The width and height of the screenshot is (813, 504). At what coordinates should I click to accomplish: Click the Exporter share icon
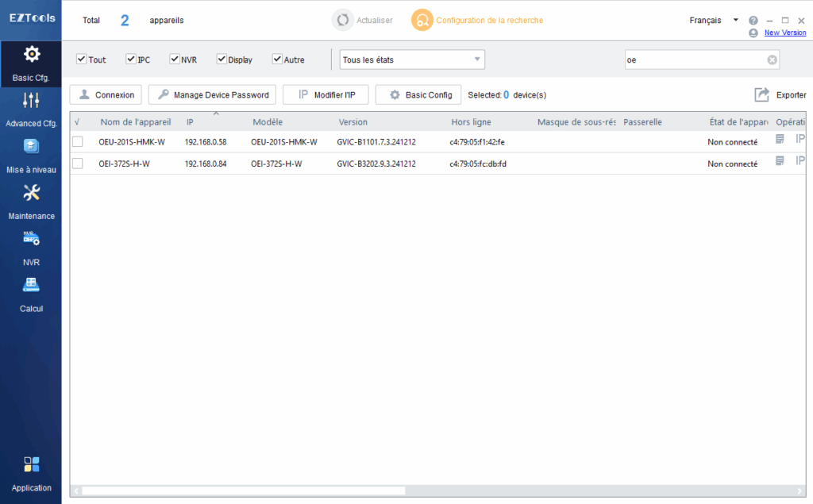pos(761,94)
